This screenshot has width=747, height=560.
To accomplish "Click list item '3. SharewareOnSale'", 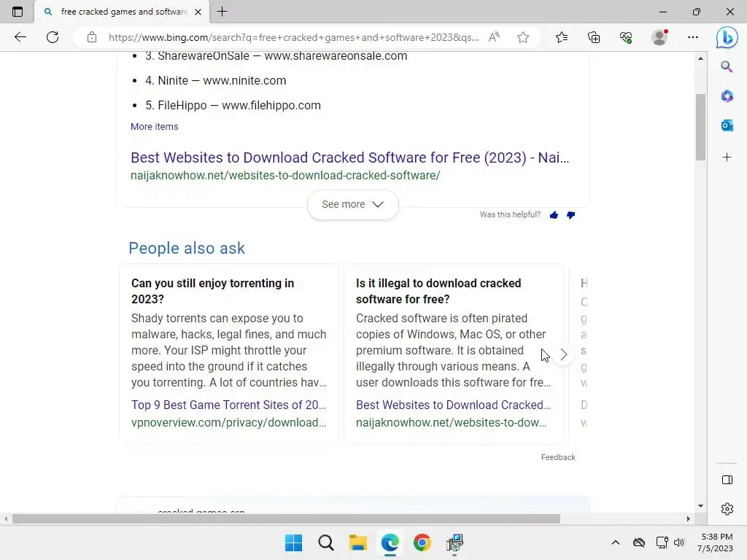I will click(276, 55).
